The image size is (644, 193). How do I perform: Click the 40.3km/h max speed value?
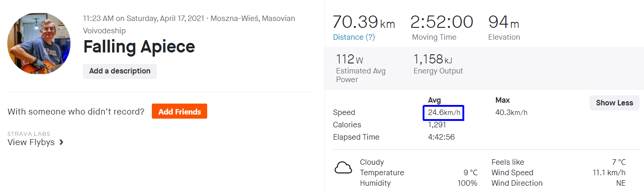click(511, 112)
